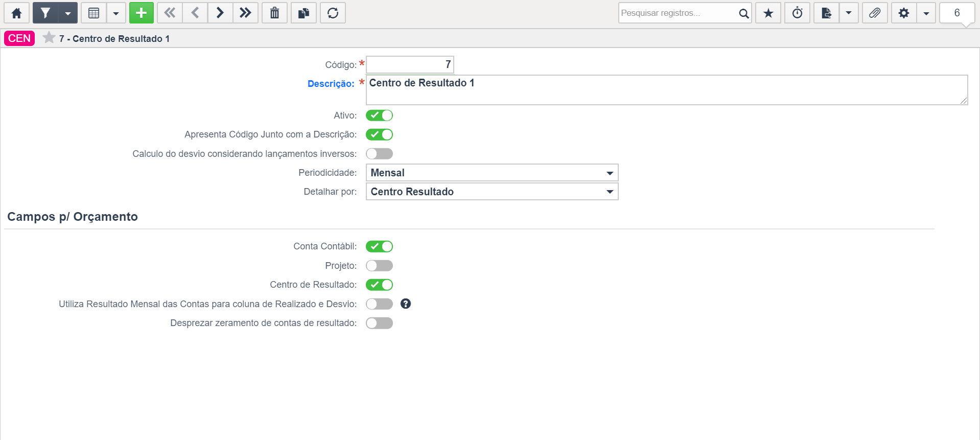980x440 pixels.
Task: Add a new record with plus button
Action: [142, 13]
